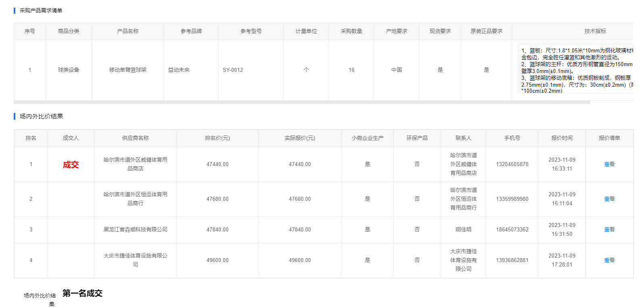The height and width of the screenshot is (308, 644).
Task: Click the 采购产品需求清单 section heading
Action: 41,10
